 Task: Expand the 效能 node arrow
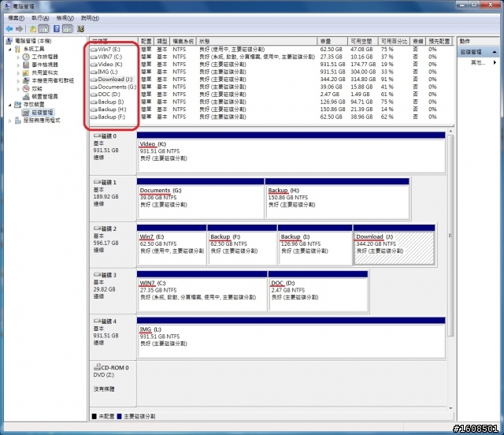tap(18, 89)
